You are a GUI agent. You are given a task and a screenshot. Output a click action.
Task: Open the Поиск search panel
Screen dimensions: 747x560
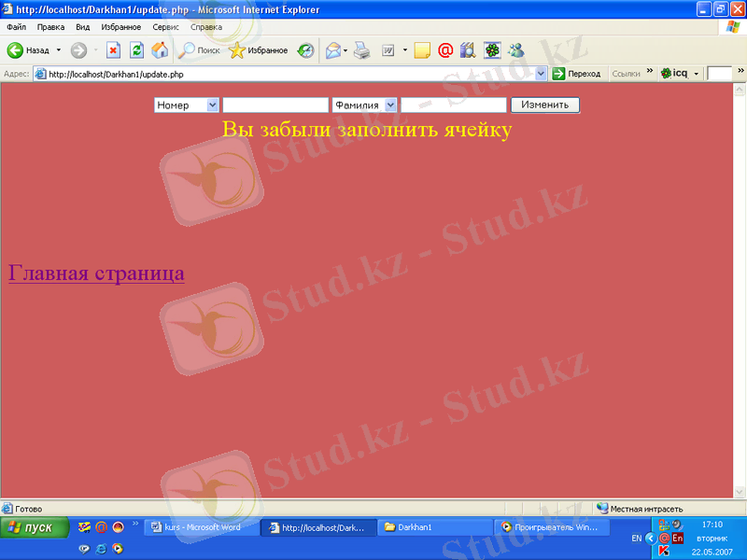[x=199, y=50]
